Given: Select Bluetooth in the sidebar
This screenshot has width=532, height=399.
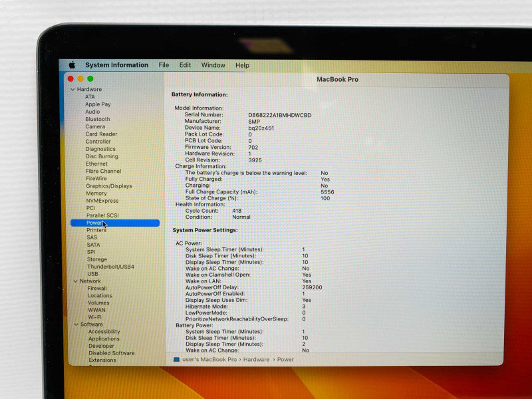Looking at the screenshot, I should point(98,119).
